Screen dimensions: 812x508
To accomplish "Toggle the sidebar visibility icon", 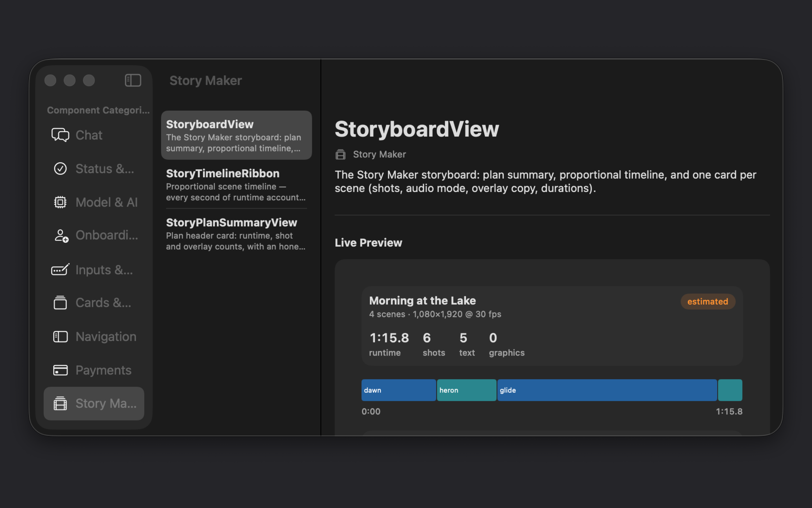I will click(x=133, y=80).
